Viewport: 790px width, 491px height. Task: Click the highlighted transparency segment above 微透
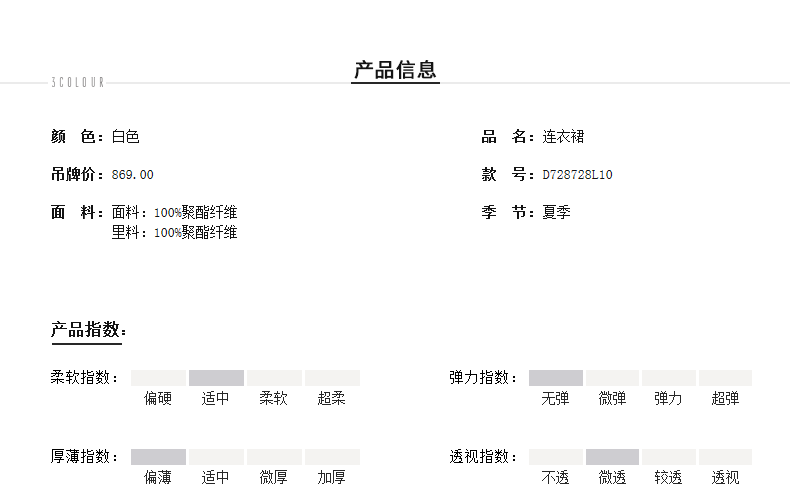click(x=612, y=457)
